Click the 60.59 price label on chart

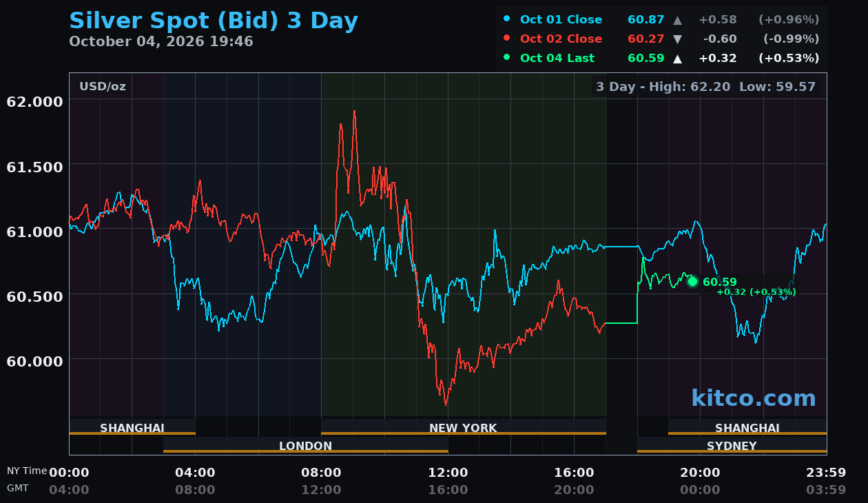(x=720, y=282)
